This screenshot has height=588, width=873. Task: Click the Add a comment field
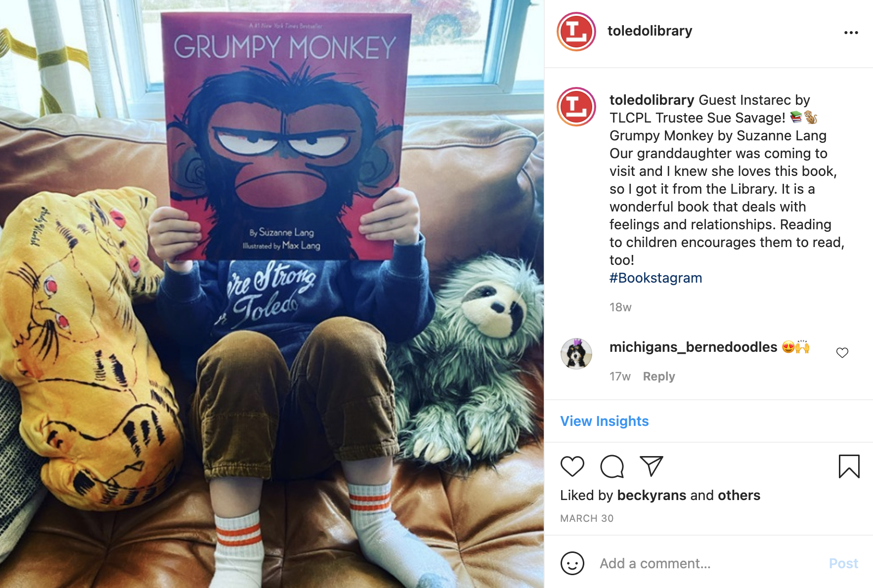707,563
